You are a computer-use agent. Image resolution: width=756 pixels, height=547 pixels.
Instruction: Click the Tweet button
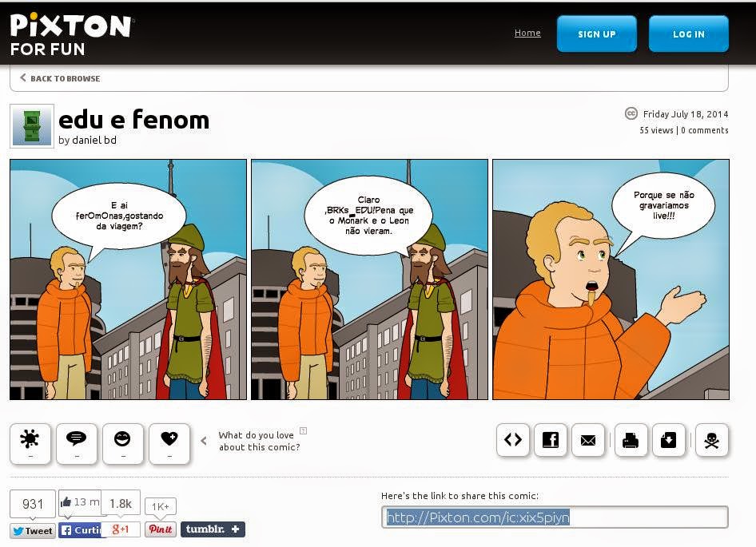(33, 530)
